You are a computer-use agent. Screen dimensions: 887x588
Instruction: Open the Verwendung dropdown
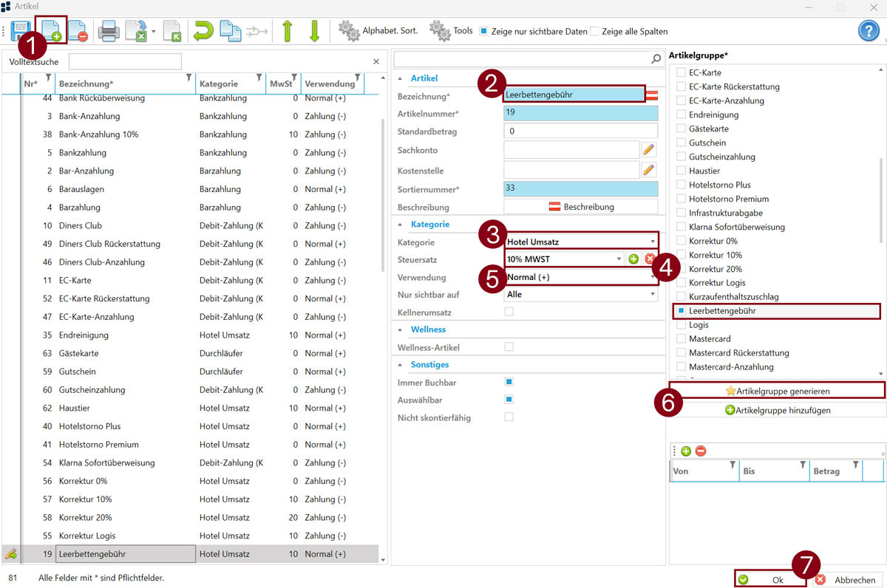tap(652, 278)
